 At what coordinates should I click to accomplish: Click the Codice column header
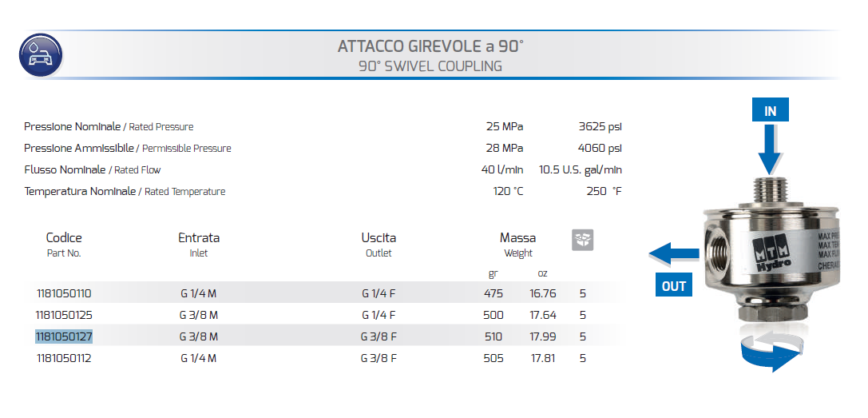point(64,238)
